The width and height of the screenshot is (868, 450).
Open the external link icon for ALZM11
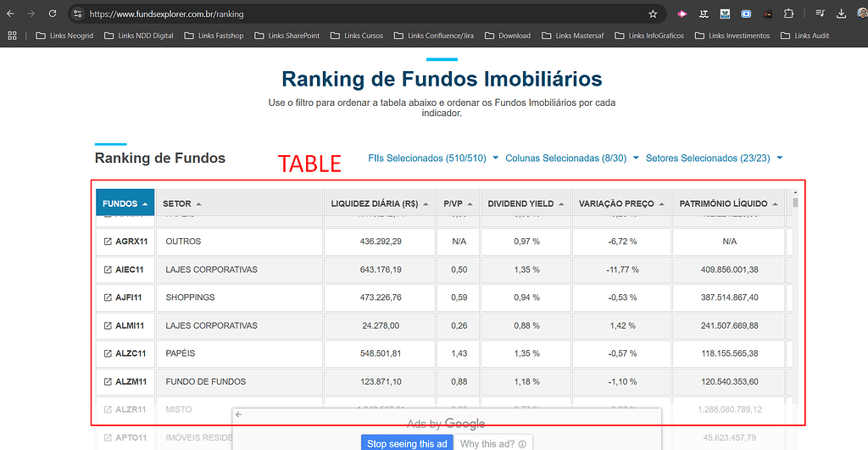108,381
